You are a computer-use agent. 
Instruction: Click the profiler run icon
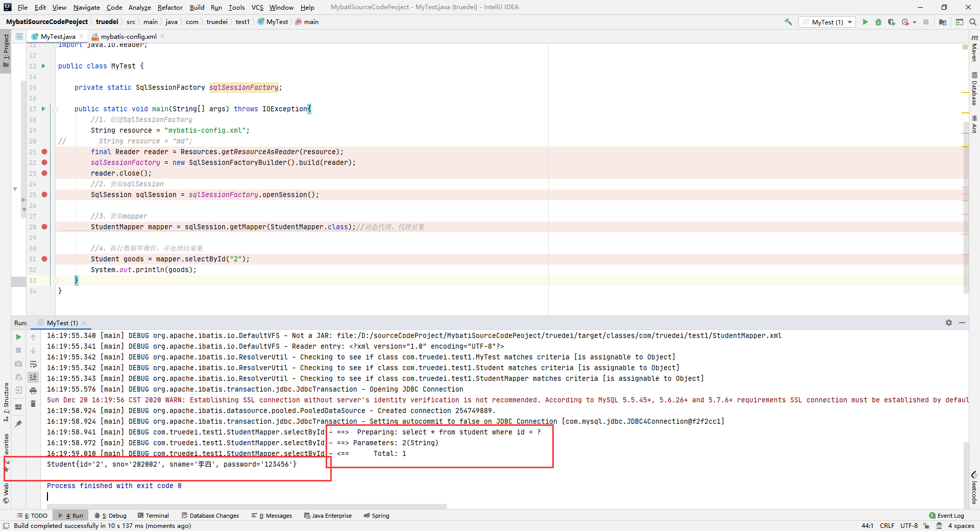pyautogui.click(x=905, y=22)
